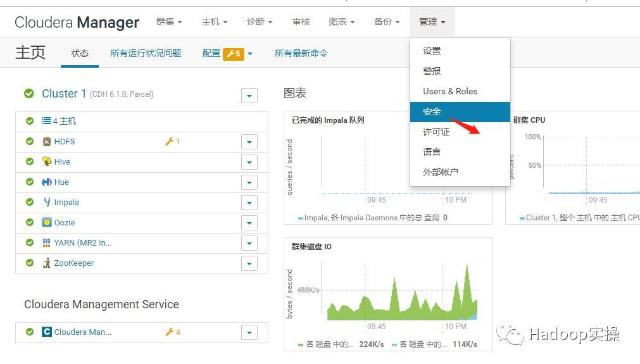The width and height of the screenshot is (640, 364).
Task: Select 安全 in the 管理 menu
Action: [x=460, y=112]
